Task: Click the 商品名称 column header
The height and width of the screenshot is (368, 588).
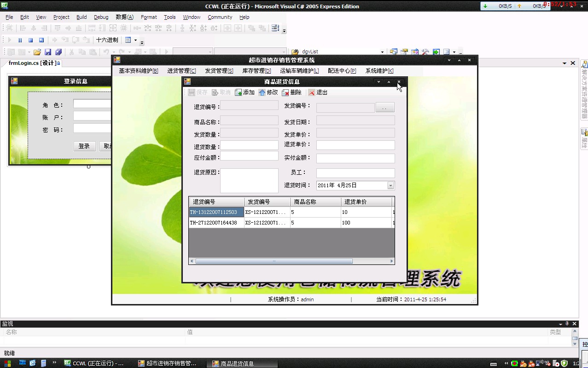Action: [316, 202]
